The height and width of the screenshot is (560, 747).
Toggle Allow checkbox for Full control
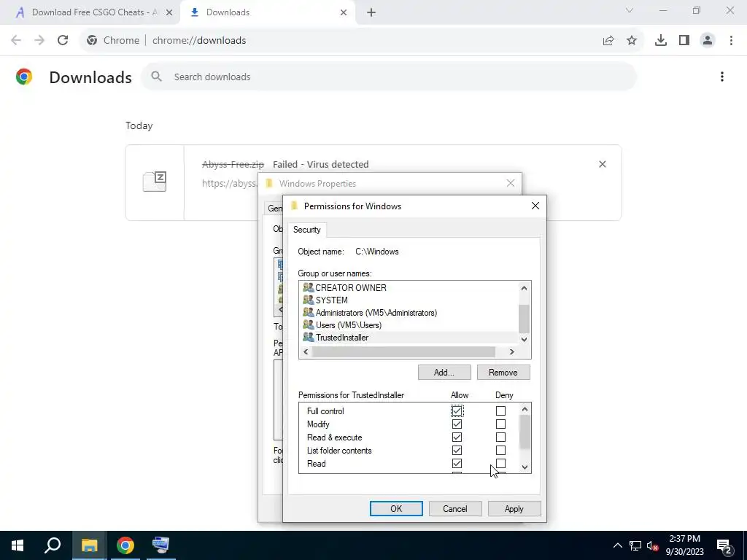point(457,411)
